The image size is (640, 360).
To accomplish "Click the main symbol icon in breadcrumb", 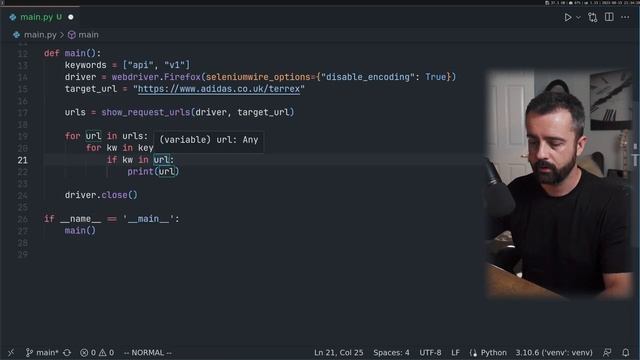I will (x=71, y=35).
